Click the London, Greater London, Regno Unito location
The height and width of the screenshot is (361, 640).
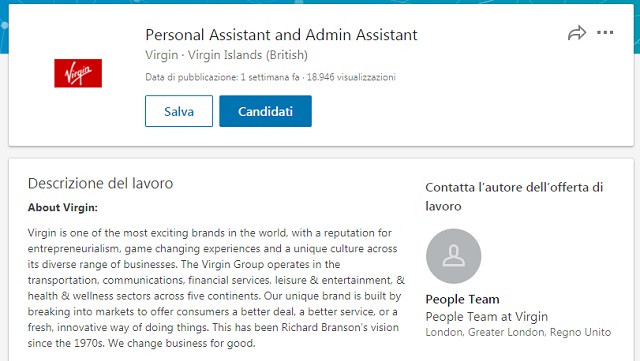(518, 332)
